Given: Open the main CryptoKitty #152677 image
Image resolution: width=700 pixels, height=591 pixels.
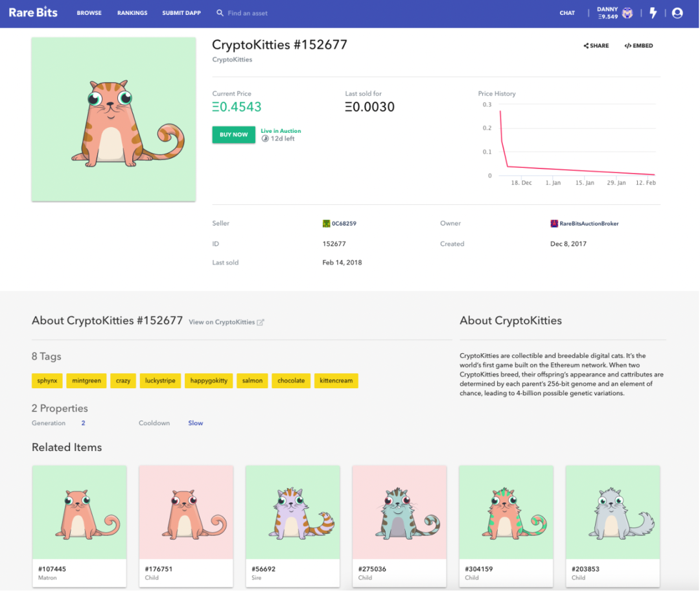Looking at the screenshot, I should [x=113, y=119].
